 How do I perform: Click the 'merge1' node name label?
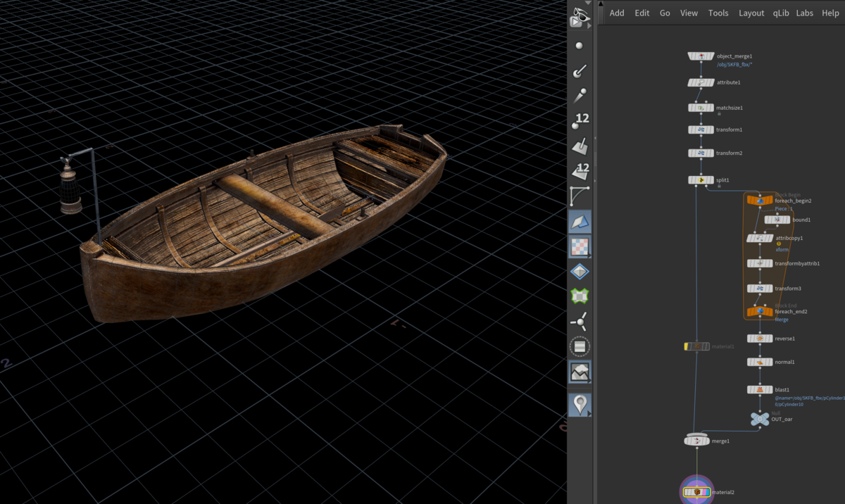[721, 441]
